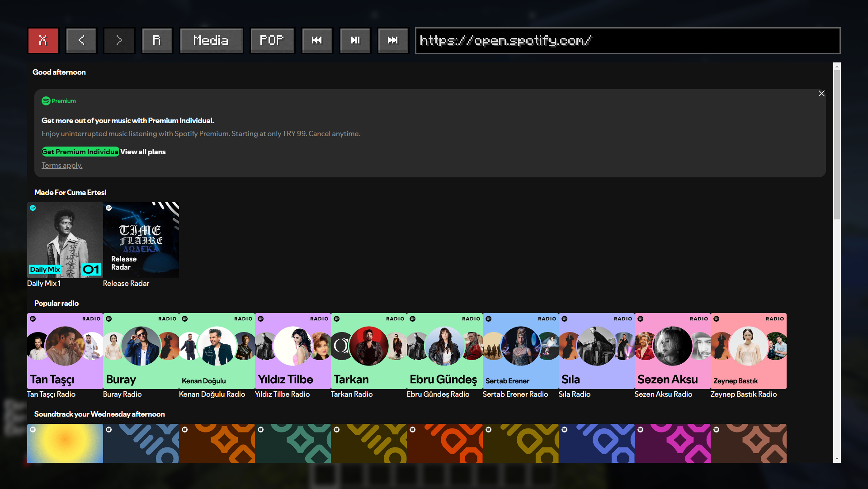Open the dark blue patterned playlist cover
Viewport: 868px width, 489px height.
pyautogui.click(x=141, y=443)
